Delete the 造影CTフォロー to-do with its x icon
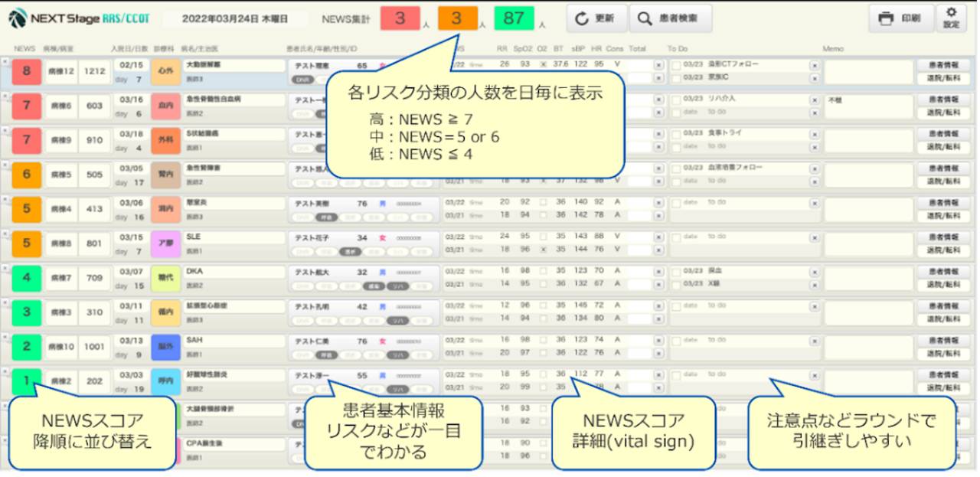980x477 pixels. pyautogui.click(x=814, y=65)
